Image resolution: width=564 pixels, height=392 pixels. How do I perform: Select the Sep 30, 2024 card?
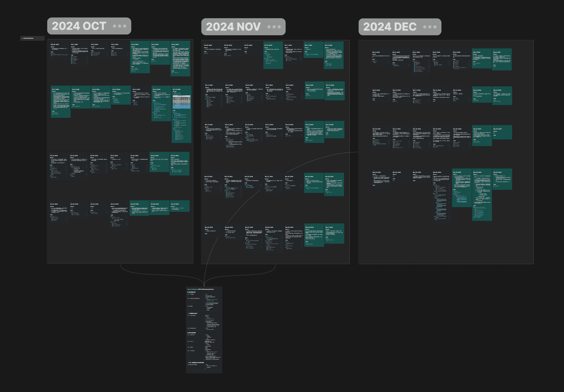point(59,50)
